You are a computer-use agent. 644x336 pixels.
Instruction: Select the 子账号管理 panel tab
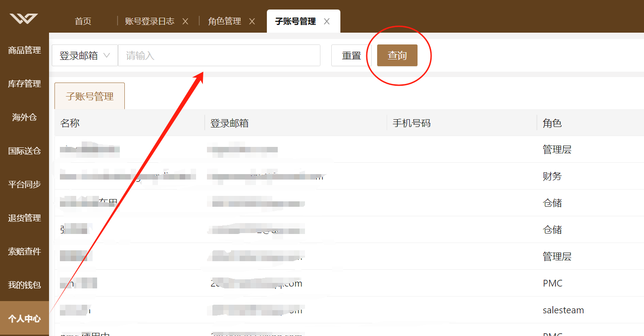click(x=89, y=96)
